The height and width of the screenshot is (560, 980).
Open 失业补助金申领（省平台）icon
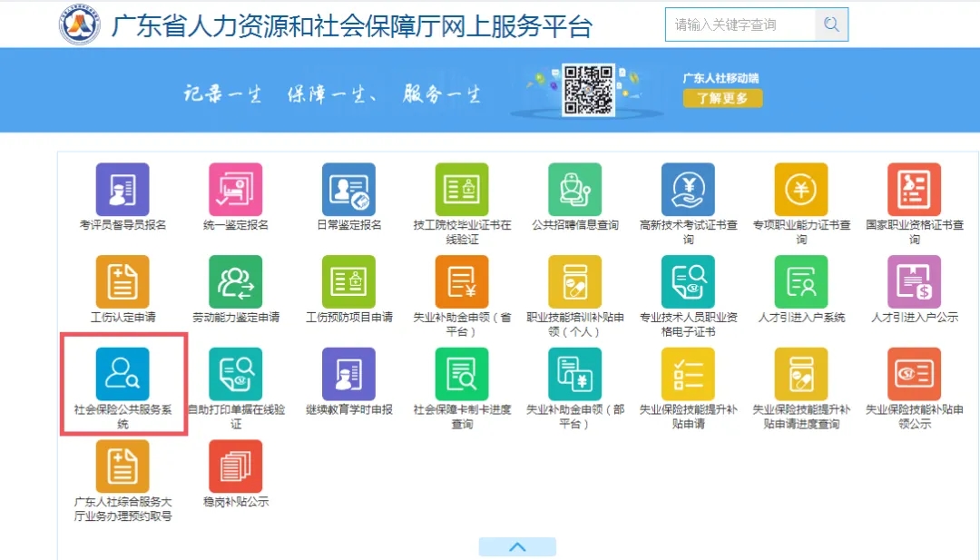click(x=462, y=282)
